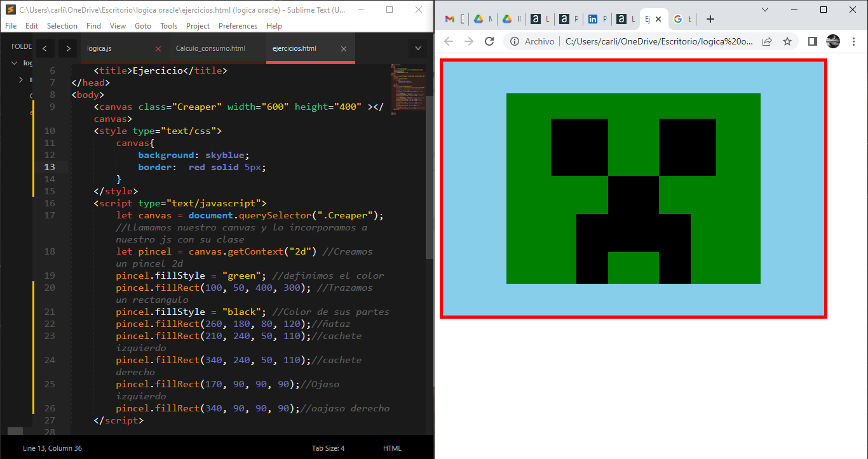
Task: Click the Sublime Text app icon in the title bar
Action: coord(10,10)
